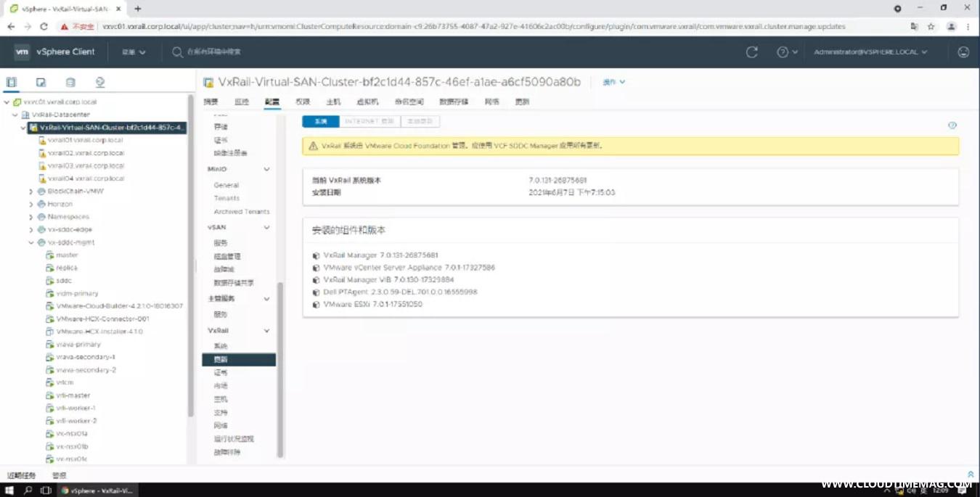
Task: Click the configuration menu vertical scrollbar
Action: pyautogui.click(x=280, y=370)
